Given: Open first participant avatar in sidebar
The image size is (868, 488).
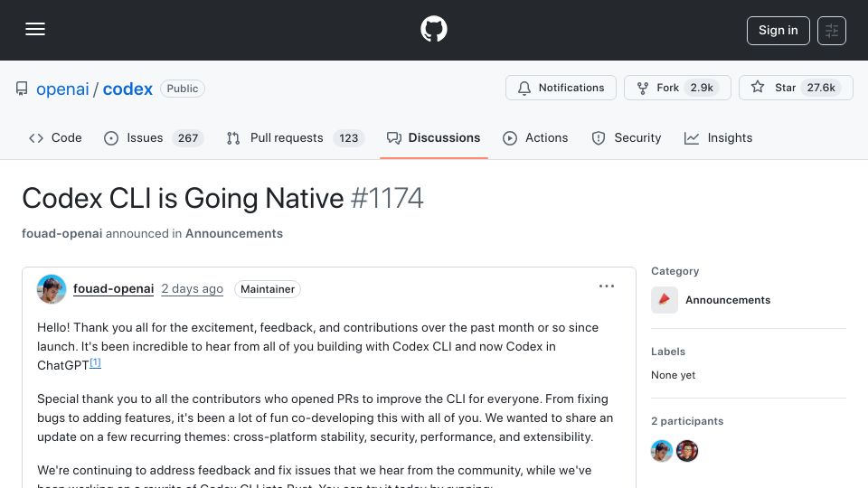Looking at the screenshot, I should click(x=662, y=451).
